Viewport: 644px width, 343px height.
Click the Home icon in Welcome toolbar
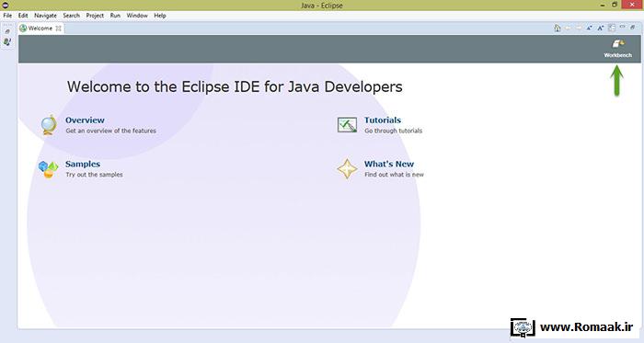(558, 28)
